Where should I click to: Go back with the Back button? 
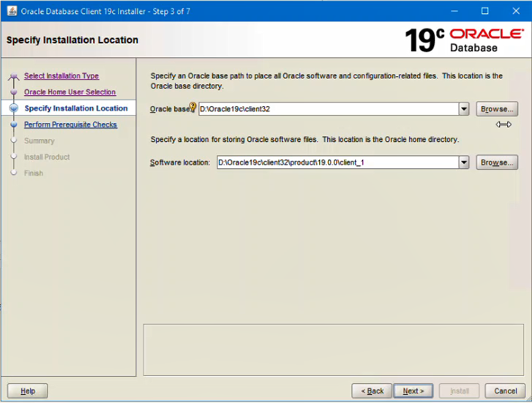(x=372, y=391)
